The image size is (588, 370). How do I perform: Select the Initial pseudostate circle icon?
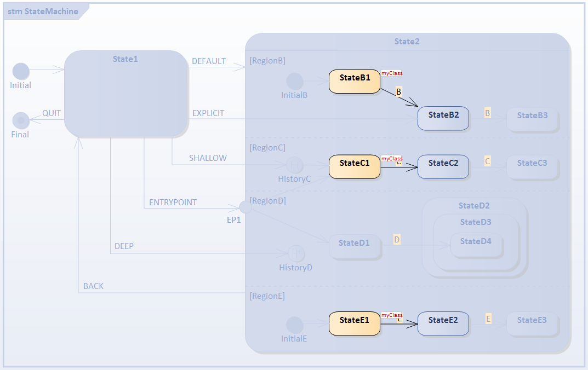[21, 70]
